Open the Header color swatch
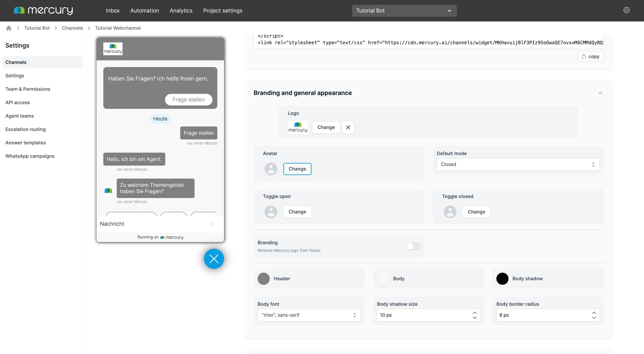 point(263,278)
